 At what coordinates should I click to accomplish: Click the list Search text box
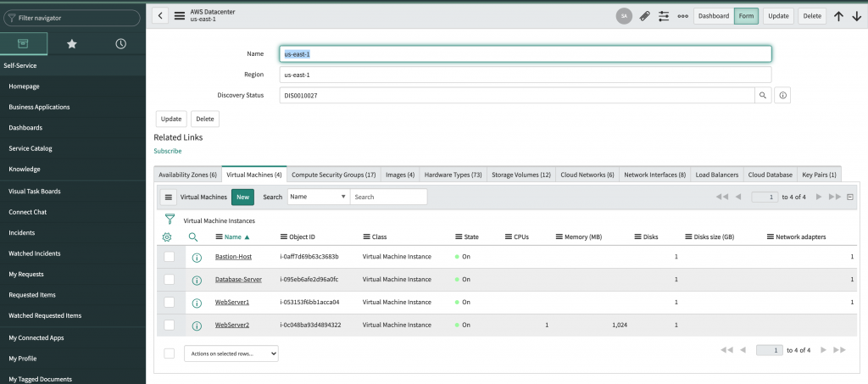tap(388, 197)
